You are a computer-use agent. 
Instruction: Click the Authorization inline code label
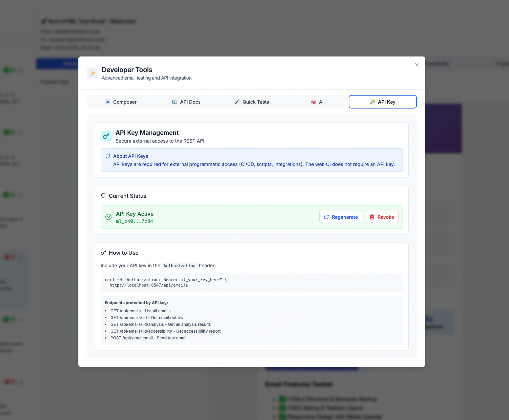180,266
